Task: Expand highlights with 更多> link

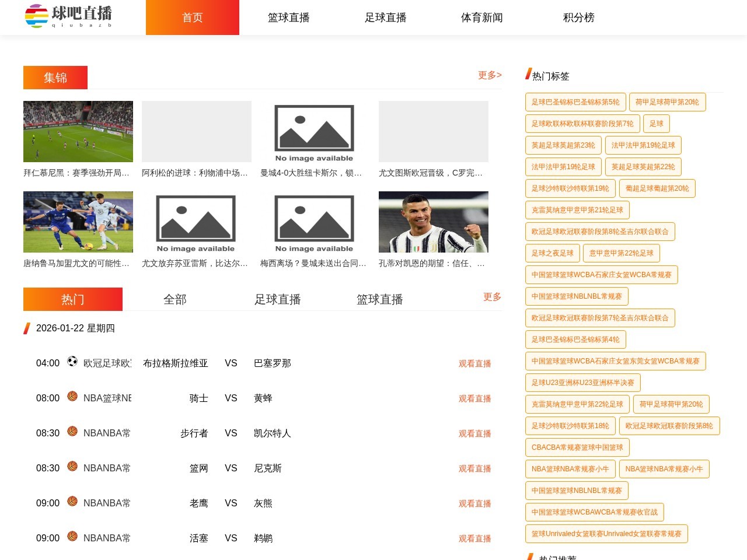Action: (489, 75)
